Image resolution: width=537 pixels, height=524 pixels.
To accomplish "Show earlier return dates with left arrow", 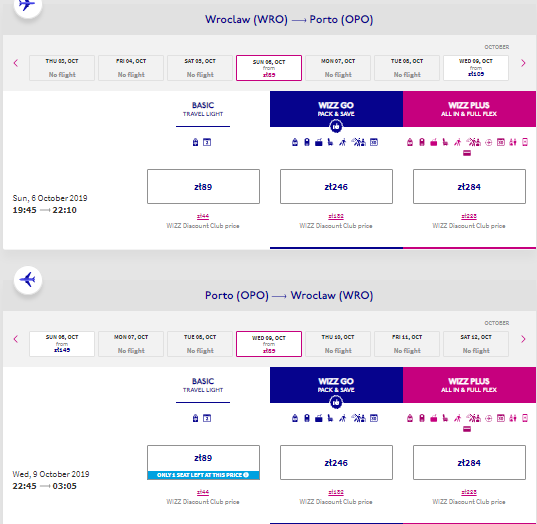I will click(x=16, y=339).
